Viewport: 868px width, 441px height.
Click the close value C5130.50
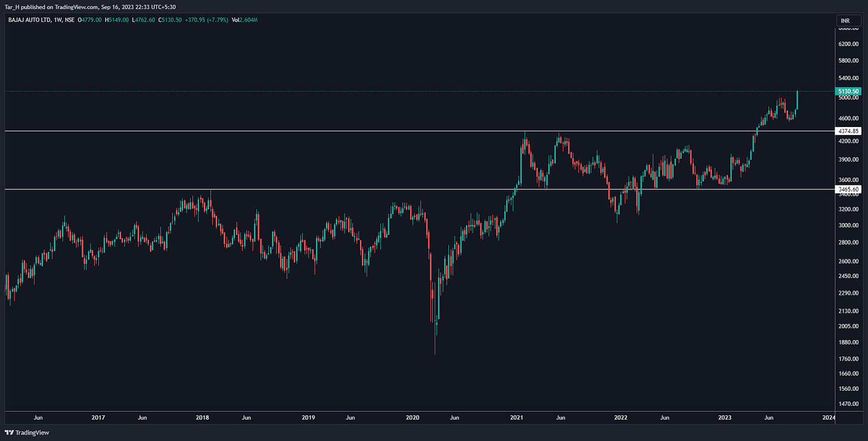click(x=170, y=20)
